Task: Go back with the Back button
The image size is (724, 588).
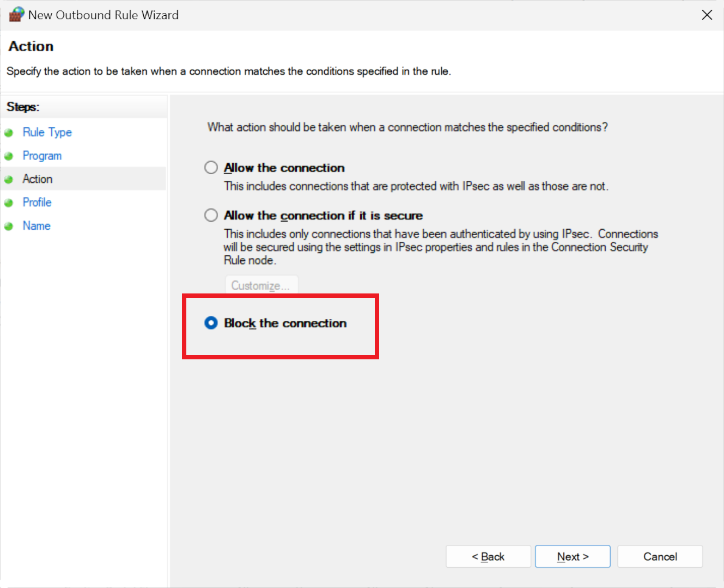Action: pyautogui.click(x=488, y=556)
